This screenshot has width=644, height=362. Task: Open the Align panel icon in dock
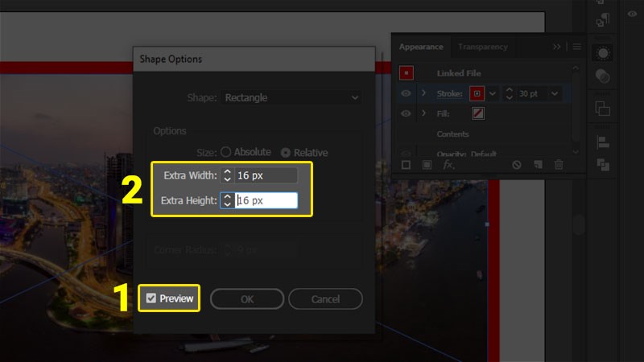click(x=602, y=143)
